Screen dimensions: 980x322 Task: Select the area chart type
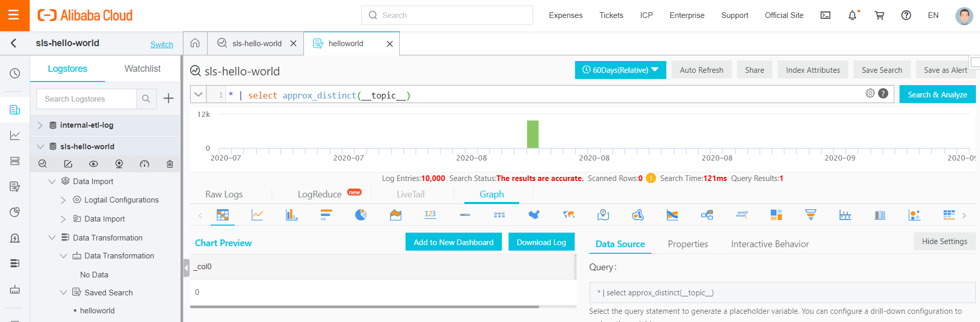396,215
